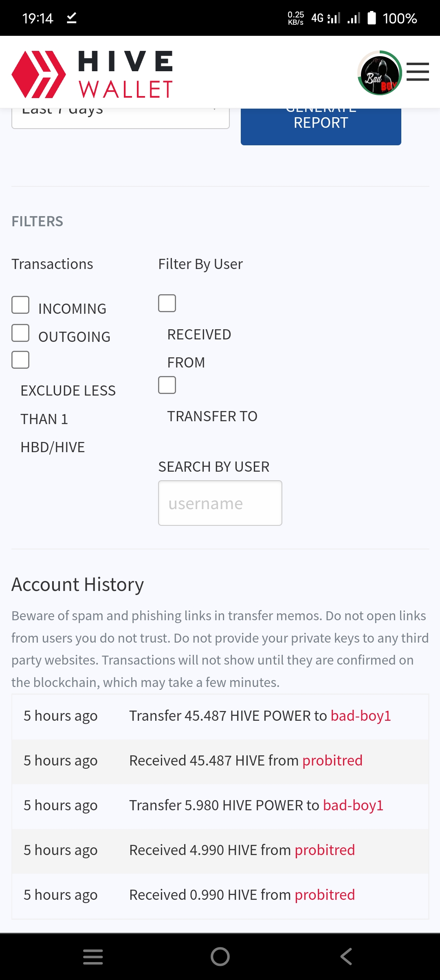This screenshot has width=440, height=980.
Task: Open probitred link in 0.990 HIVE row
Action: [325, 895]
